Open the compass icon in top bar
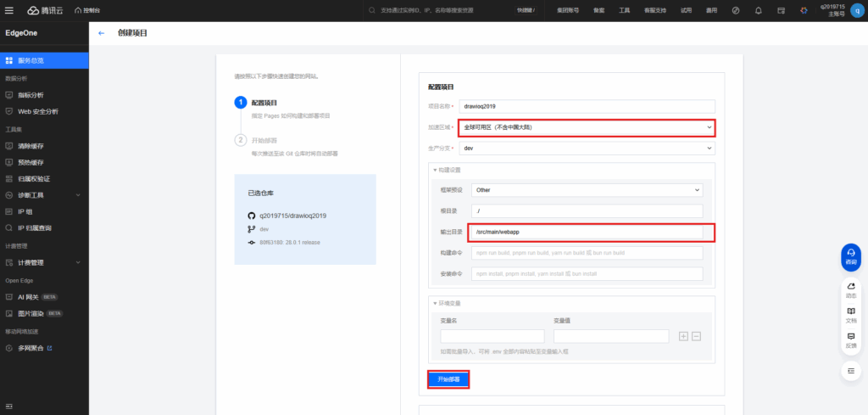Viewport: 868px width, 415px height. (735, 10)
